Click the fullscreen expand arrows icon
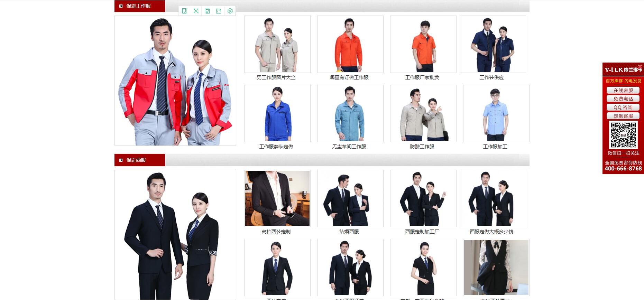The width and height of the screenshot is (644, 300). click(x=196, y=11)
